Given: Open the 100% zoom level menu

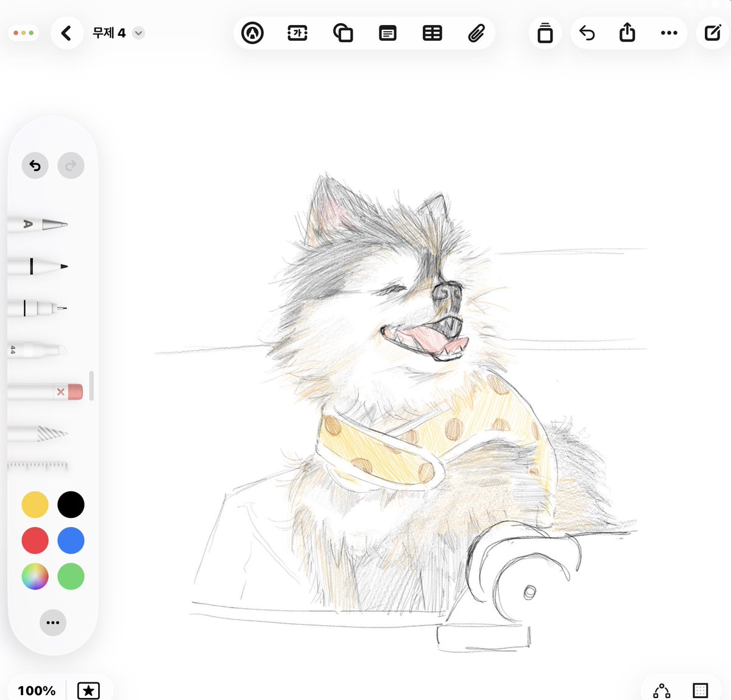Looking at the screenshot, I should click(x=37, y=690).
